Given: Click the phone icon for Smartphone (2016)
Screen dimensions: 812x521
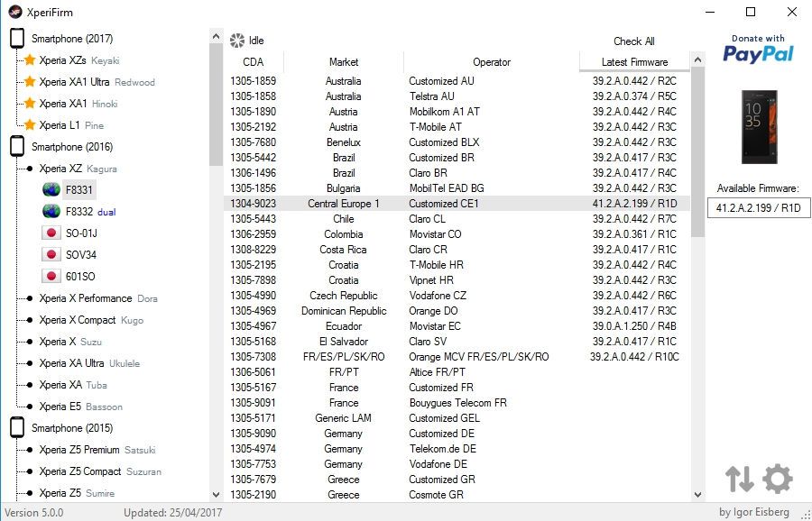Looking at the screenshot, I should 17,146.
